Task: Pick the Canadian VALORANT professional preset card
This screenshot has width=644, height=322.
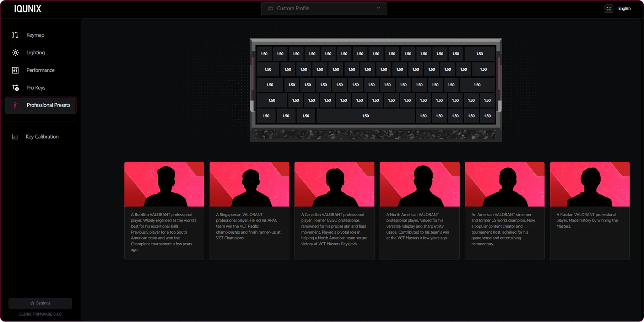Action: (x=334, y=211)
